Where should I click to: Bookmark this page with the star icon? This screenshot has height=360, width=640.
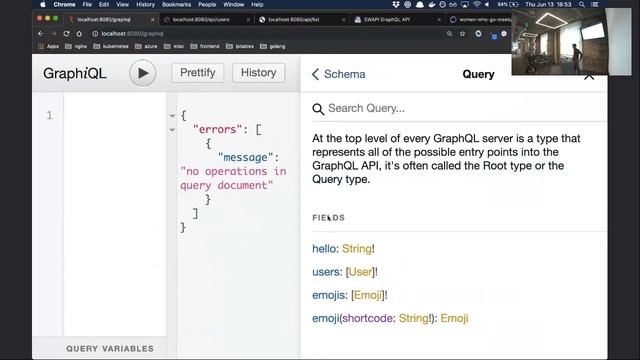(x=462, y=34)
